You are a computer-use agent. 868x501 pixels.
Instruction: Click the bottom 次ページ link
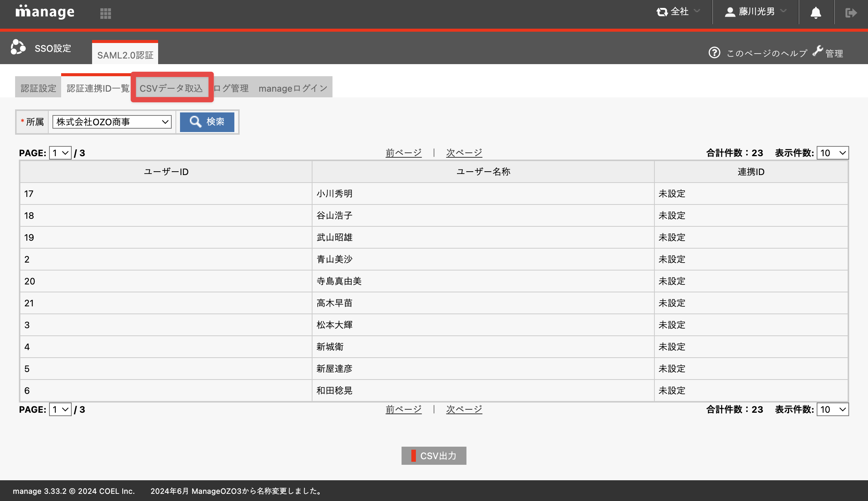[464, 409]
